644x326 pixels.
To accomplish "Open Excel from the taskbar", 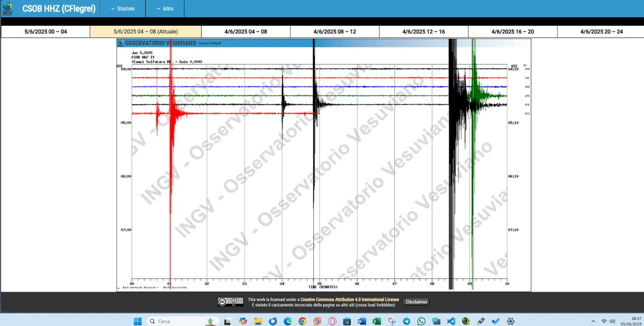I will [376, 321].
